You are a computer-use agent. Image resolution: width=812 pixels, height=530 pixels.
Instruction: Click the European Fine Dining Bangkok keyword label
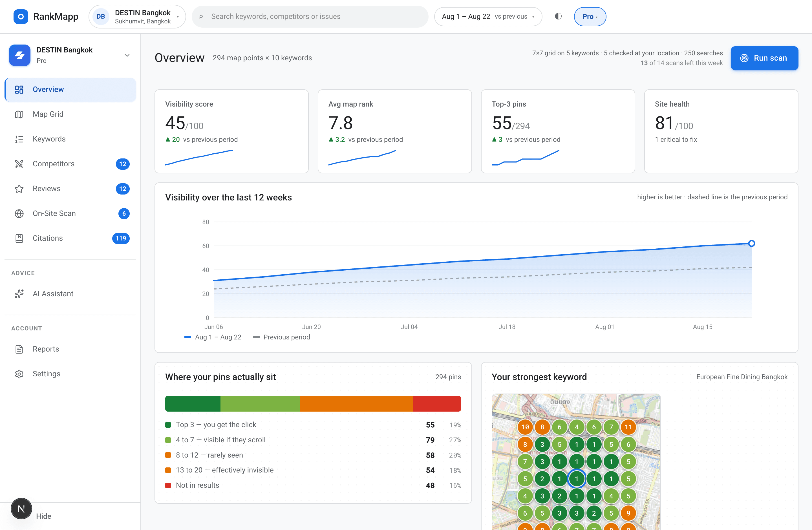742,377
